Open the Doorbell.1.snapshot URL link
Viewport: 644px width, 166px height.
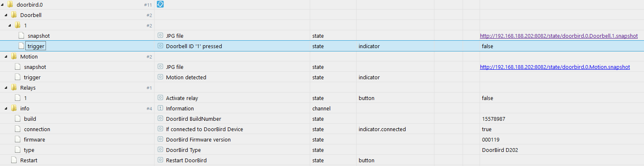(559, 36)
